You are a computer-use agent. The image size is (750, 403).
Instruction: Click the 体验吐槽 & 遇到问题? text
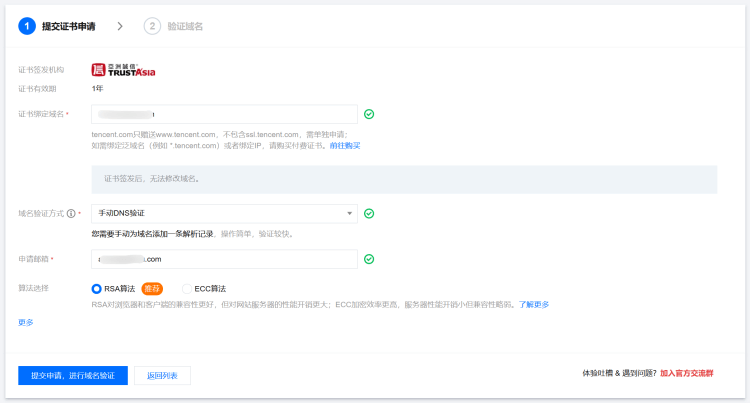(619, 373)
